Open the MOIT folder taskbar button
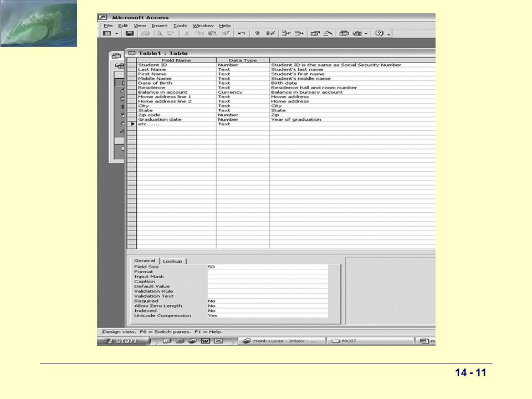The image size is (532, 399). click(x=370, y=341)
